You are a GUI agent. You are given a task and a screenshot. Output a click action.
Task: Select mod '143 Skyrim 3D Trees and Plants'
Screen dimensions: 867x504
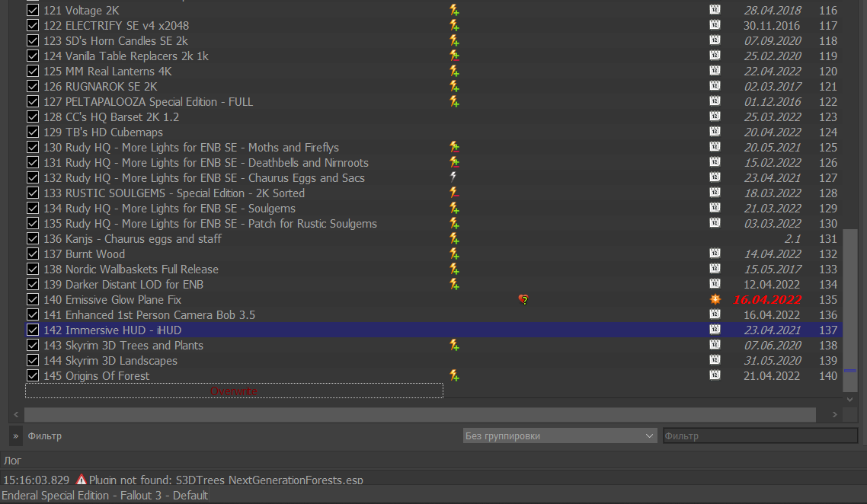[123, 346]
